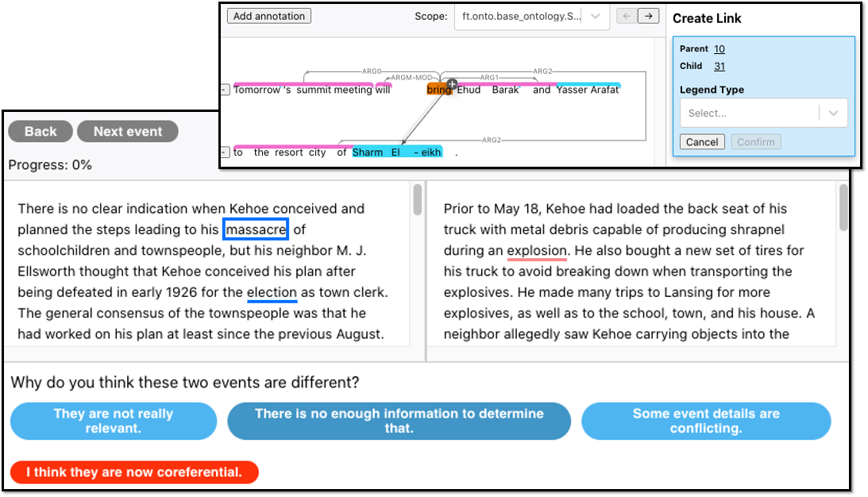The width and height of the screenshot is (868, 497).
Task: Click the word 'will' annotation
Action: [383, 90]
